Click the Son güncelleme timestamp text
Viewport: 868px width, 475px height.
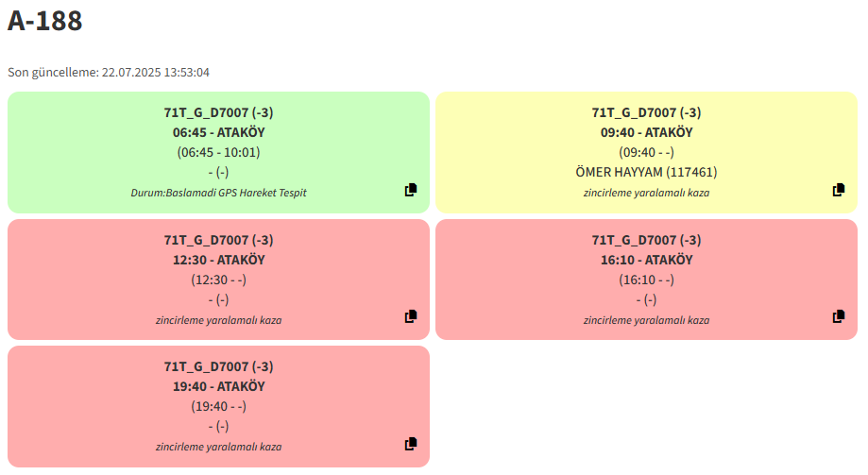[109, 73]
